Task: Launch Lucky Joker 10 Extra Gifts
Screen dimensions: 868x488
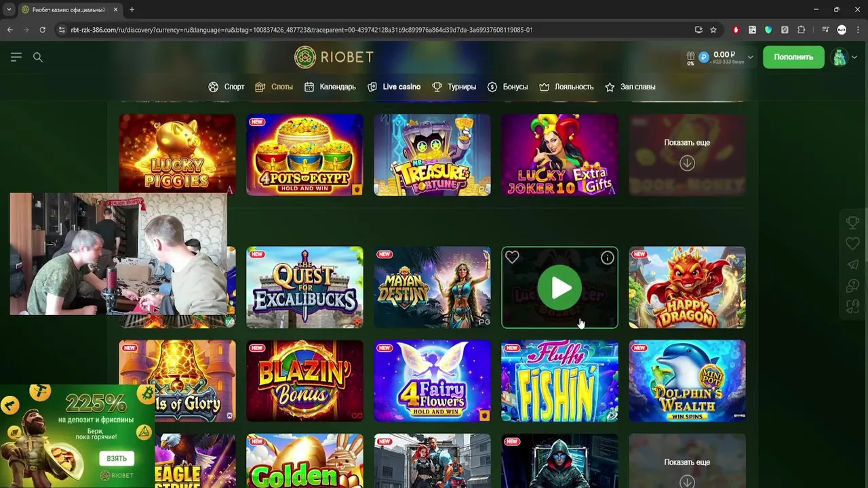Action: click(x=559, y=155)
